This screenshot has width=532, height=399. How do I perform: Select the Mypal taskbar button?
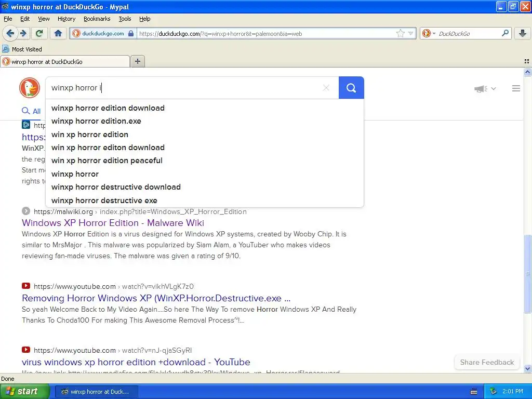pos(96,392)
